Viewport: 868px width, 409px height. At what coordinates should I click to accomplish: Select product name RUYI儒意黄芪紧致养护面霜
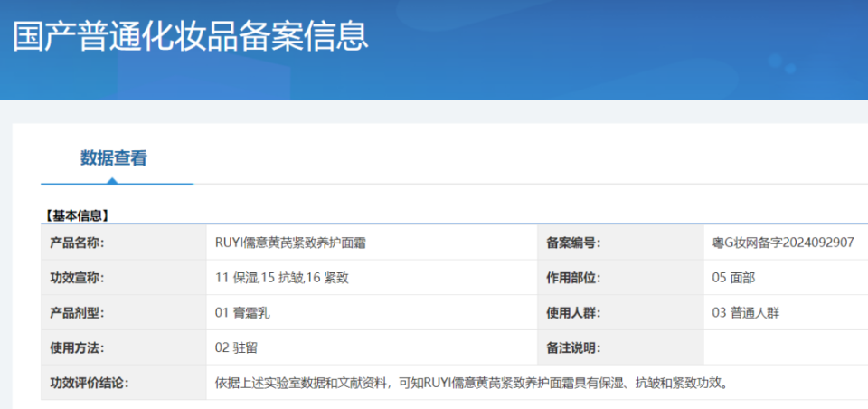tap(291, 243)
